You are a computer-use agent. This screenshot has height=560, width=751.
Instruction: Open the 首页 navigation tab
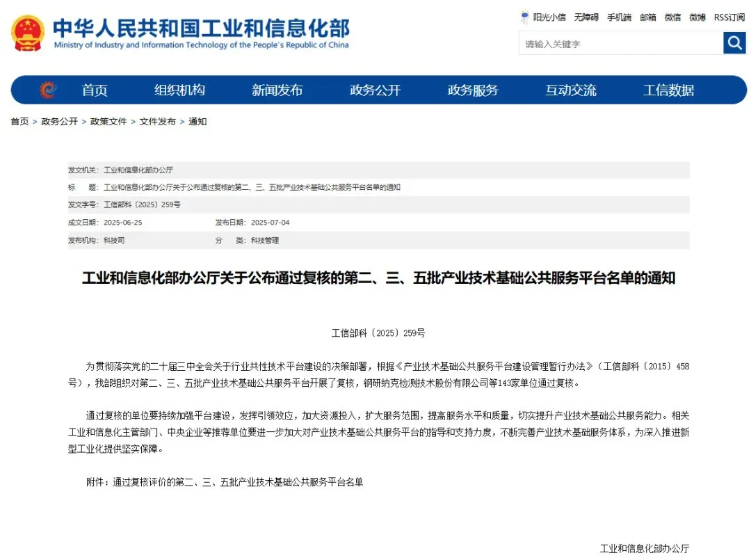95,90
